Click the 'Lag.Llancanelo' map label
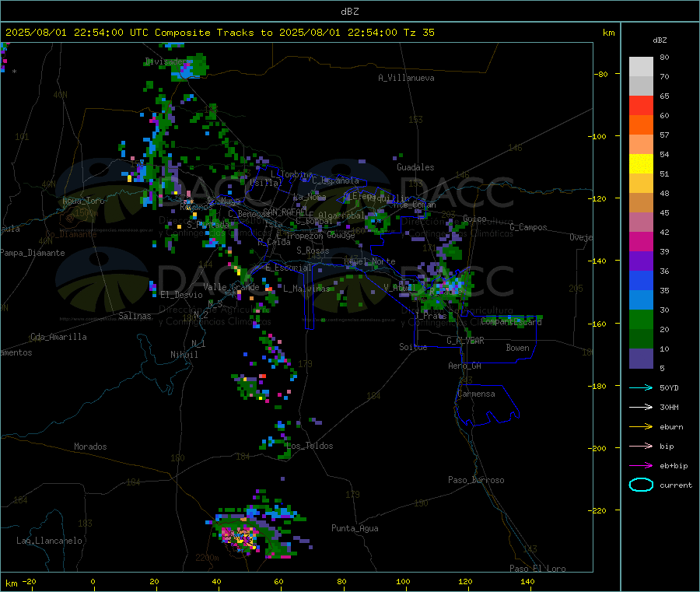The width and height of the screenshot is (700, 592). [x=49, y=541]
